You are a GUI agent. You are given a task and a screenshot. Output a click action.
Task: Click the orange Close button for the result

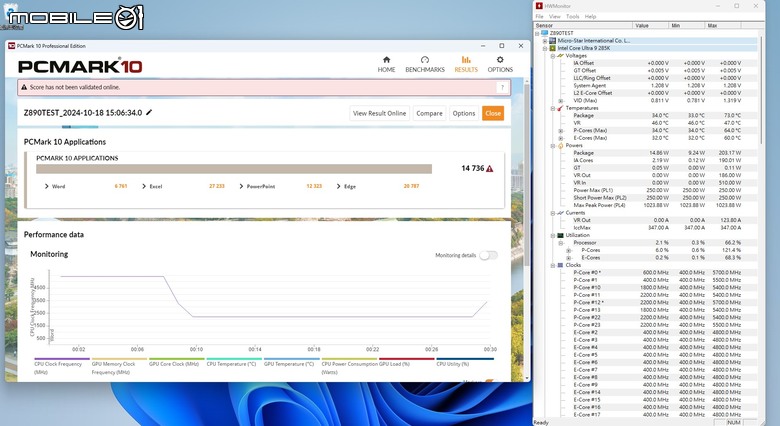coord(493,113)
